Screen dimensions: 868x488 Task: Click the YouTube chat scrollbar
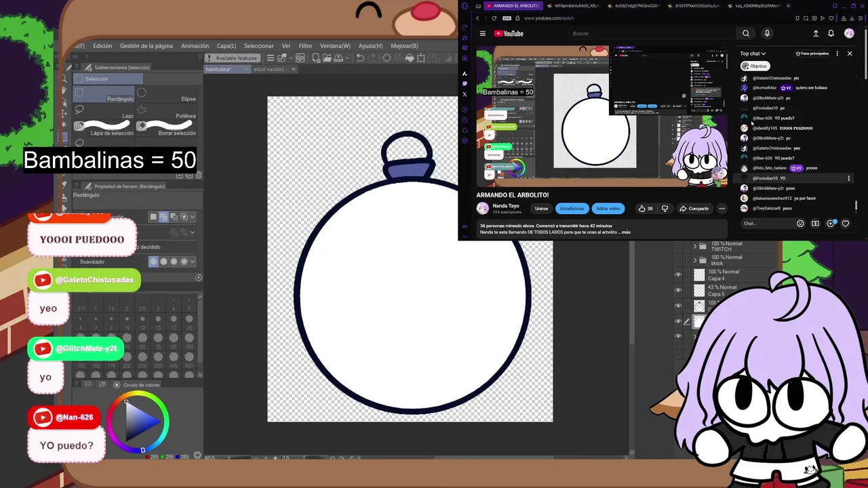tap(856, 205)
